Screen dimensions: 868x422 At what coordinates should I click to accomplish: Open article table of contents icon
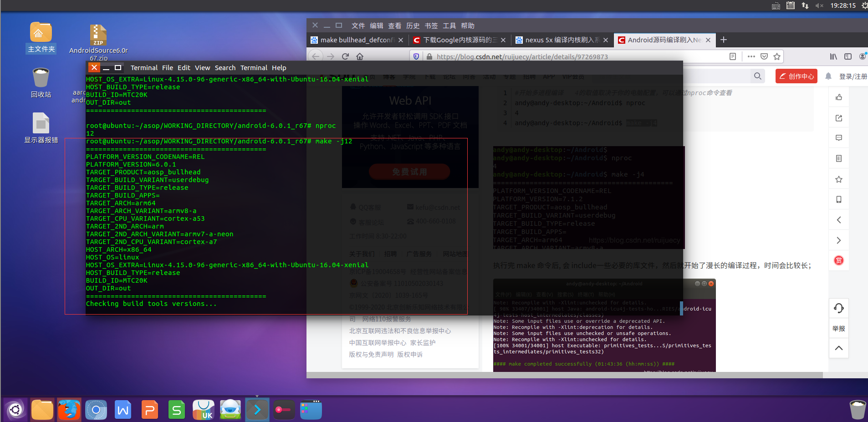pyautogui.click(x=839, y=158)
